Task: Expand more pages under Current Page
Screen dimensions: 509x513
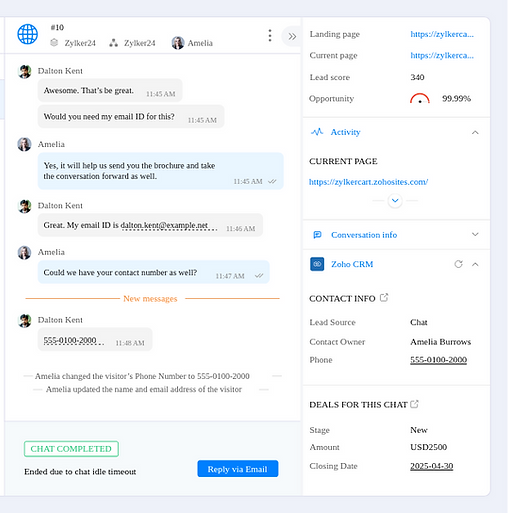Action: pyautogui.click(x=395, y=201)
